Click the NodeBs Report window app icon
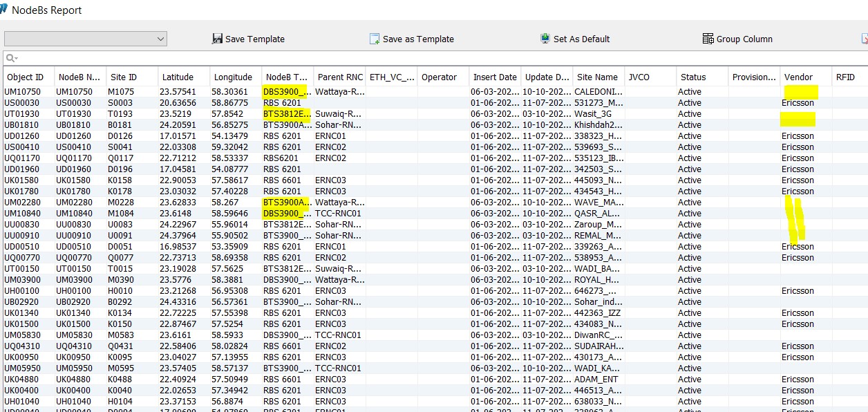The height and width of the screenshot is (412, 868). tap(3, 10)
